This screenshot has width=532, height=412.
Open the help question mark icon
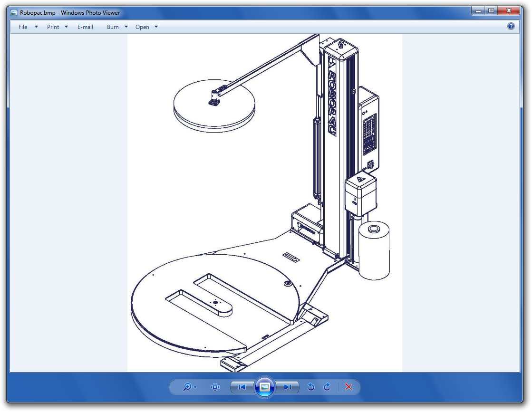coord(511,27)
